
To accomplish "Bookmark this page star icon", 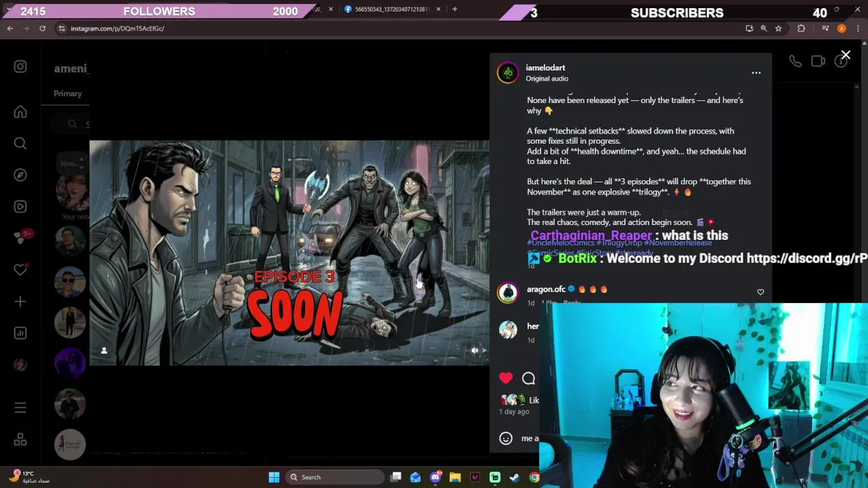I will pyautogui.click(x=778, y=28).
